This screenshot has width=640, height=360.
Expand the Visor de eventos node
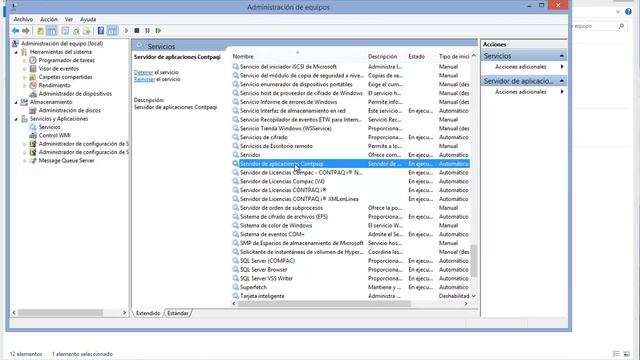(x=24, y=69)
